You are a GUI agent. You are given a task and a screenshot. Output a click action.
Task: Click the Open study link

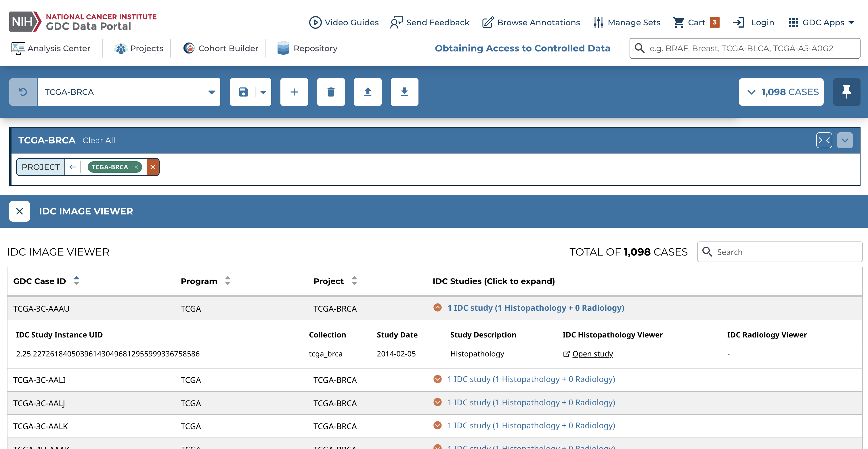(592, 354)
